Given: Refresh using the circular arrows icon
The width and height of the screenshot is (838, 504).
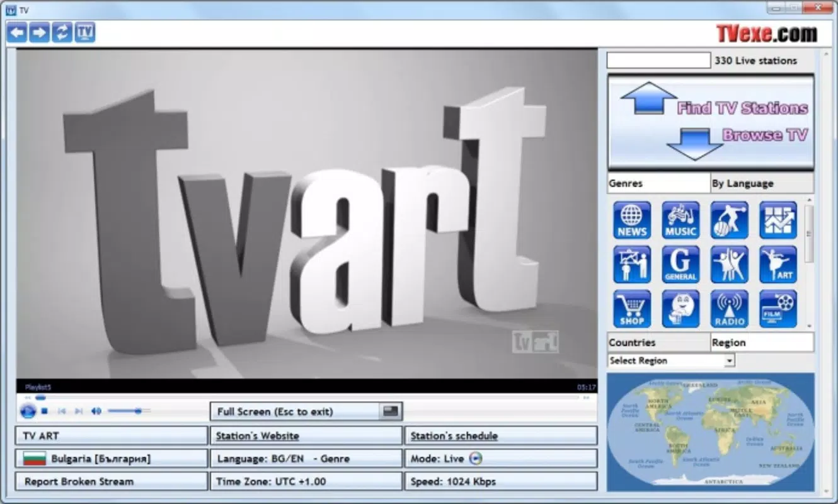Looking at the screenshot, I should 62,32.
